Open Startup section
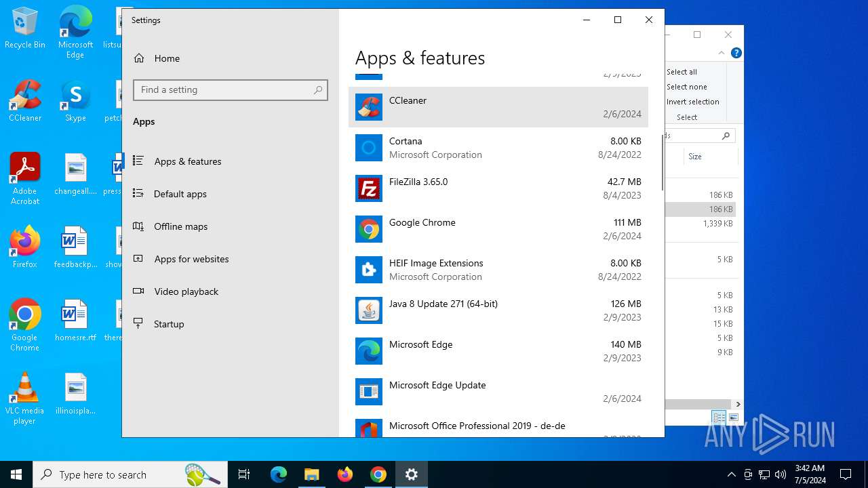This screenshot has width=868, height=488. pos(231,324)
